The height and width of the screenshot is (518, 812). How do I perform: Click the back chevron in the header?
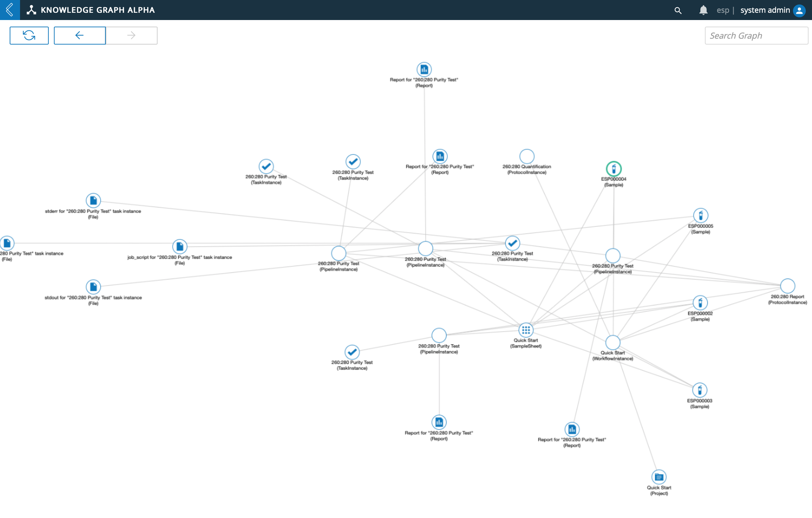tap(10, 10)
